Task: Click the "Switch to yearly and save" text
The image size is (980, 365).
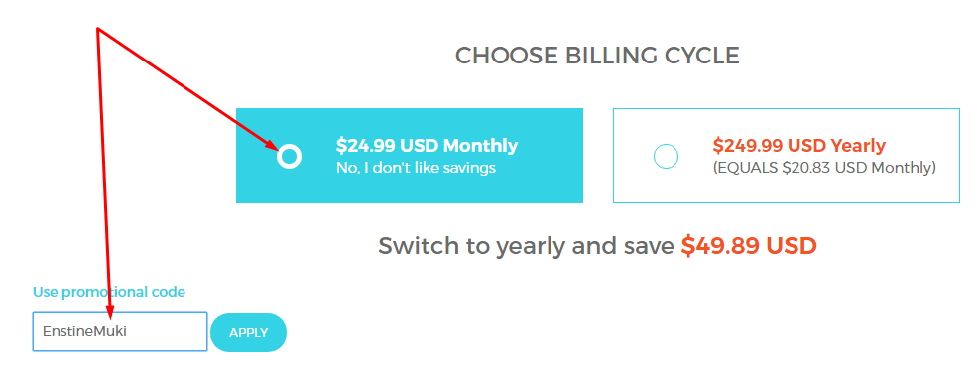Action: 526,246
